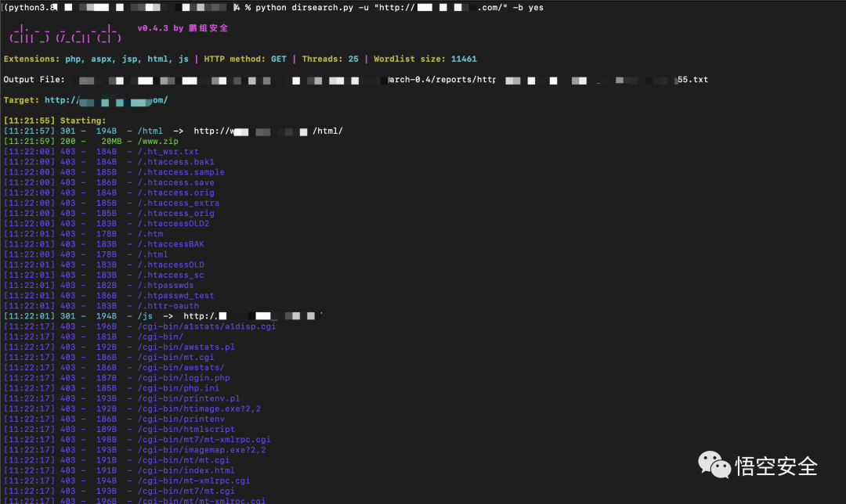Click the /.htpasswds entry

pos(165,285)
